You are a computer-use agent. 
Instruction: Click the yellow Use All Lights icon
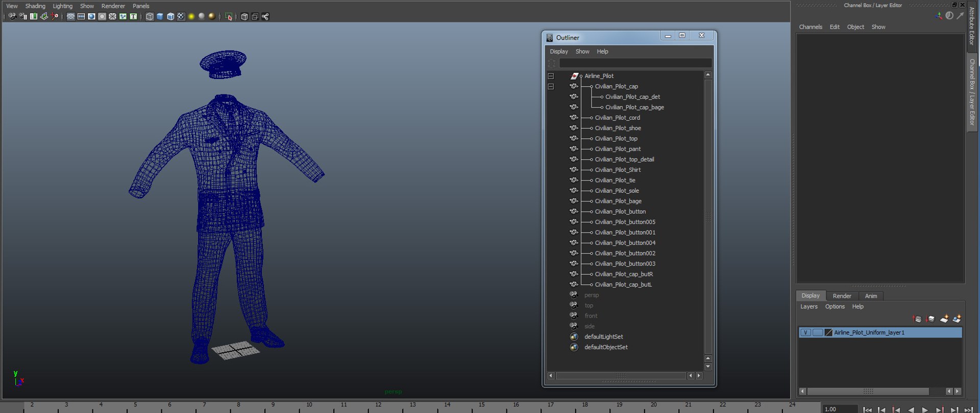[x=191, y=16]
